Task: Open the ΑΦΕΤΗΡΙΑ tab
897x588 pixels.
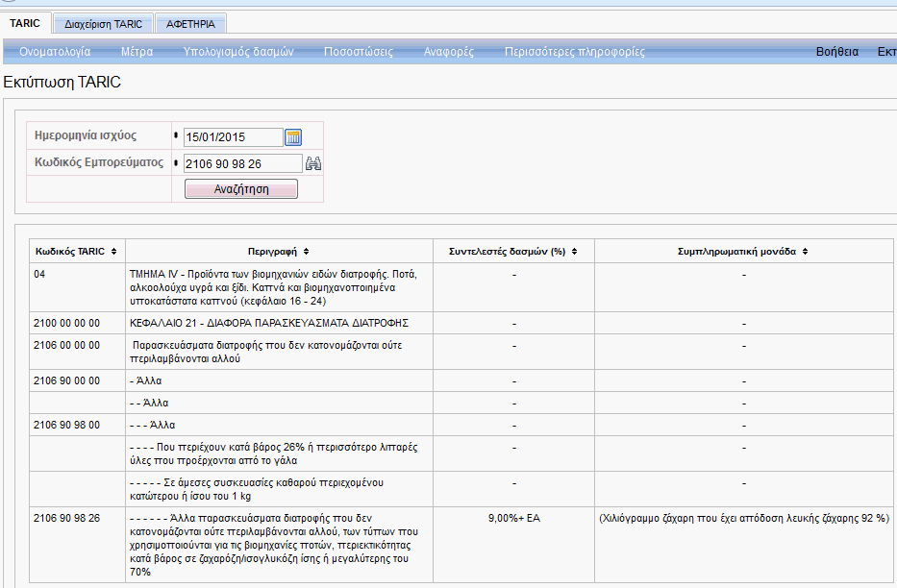Action: click(x=190, y=23)
